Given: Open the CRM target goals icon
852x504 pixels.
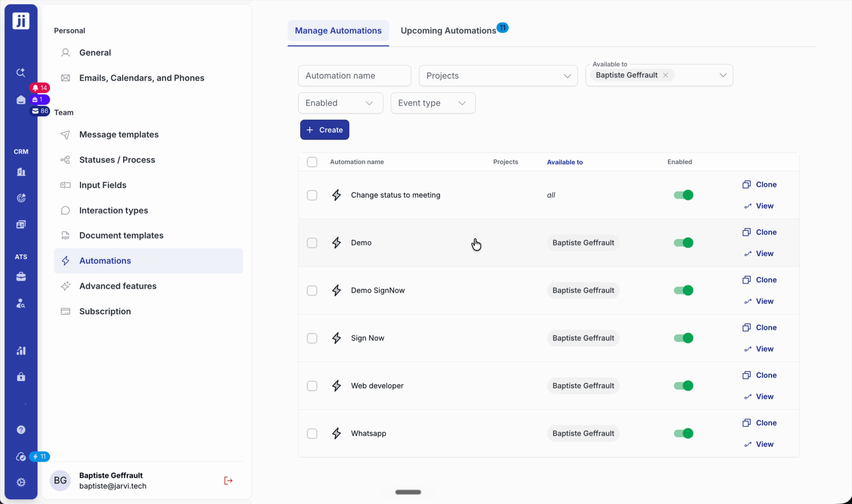Looking at the screenshot, I should point(21,198).
